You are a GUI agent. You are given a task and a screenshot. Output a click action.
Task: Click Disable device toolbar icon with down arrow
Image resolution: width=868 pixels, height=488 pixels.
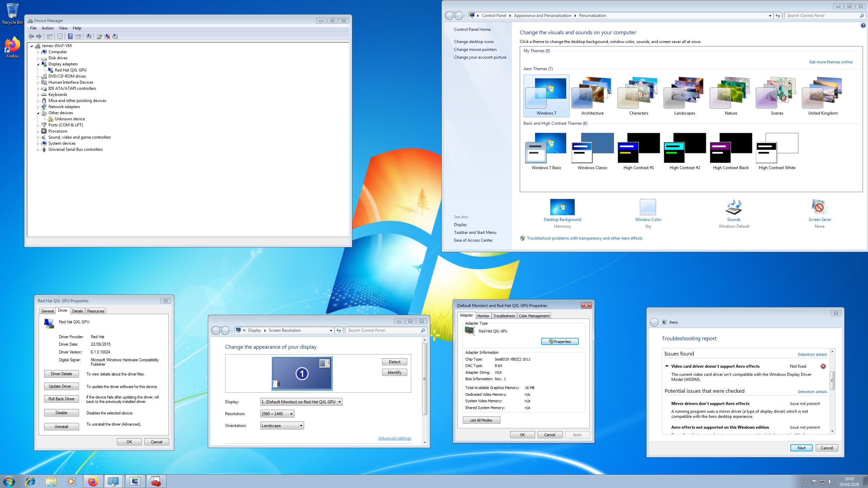(x=115, y=36)
